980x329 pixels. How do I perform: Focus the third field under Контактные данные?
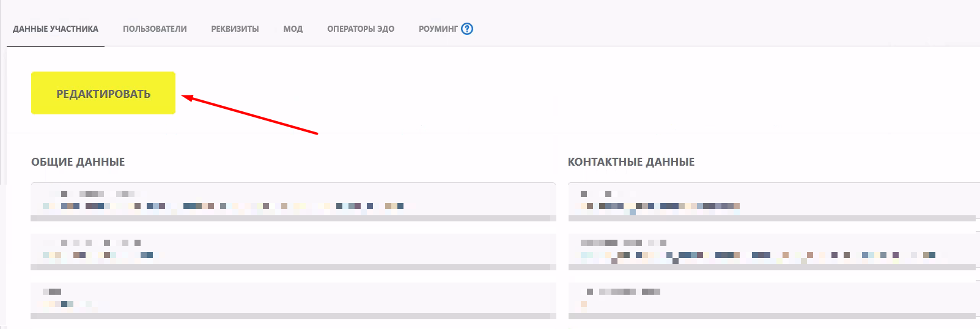(x=772, y=298)
